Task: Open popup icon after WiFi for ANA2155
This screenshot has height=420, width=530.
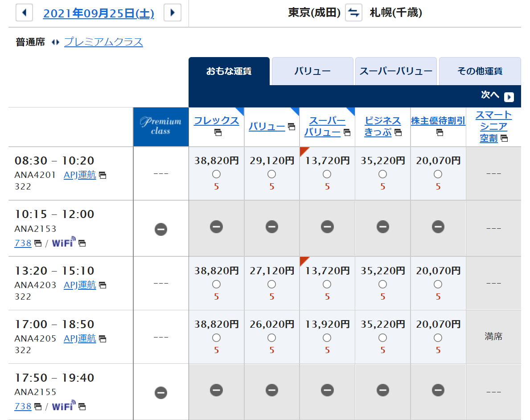Action: (82, 407)
